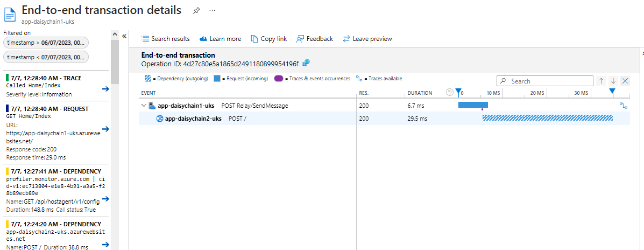Open Search results
This screenshot has height=250, width=644.
[x=166, y=39]
